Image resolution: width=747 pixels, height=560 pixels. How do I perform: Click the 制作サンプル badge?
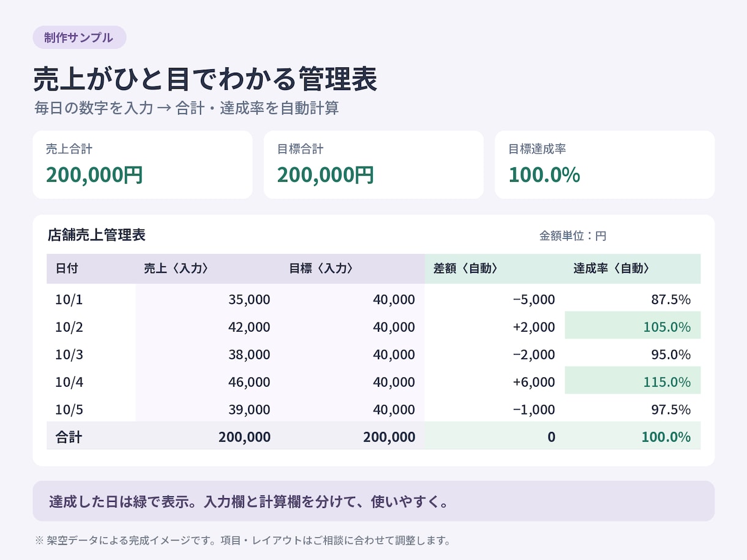tap(80, 37)
